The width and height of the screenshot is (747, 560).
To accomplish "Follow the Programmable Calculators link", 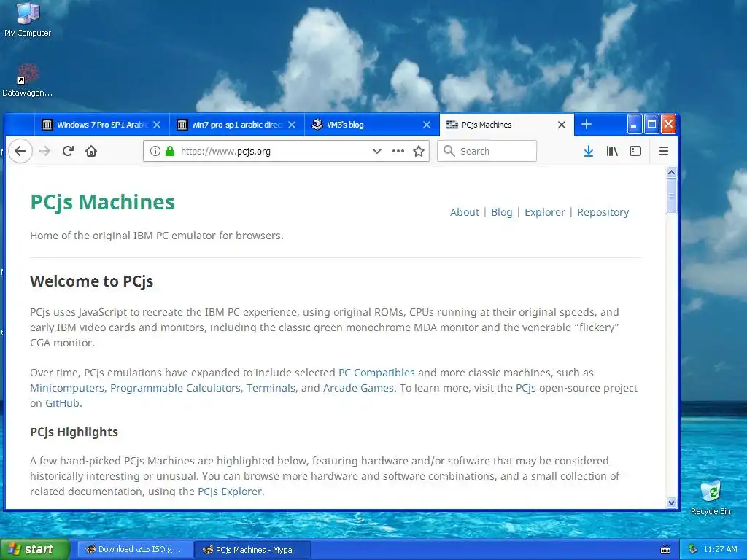I will [x=175, y=388].
